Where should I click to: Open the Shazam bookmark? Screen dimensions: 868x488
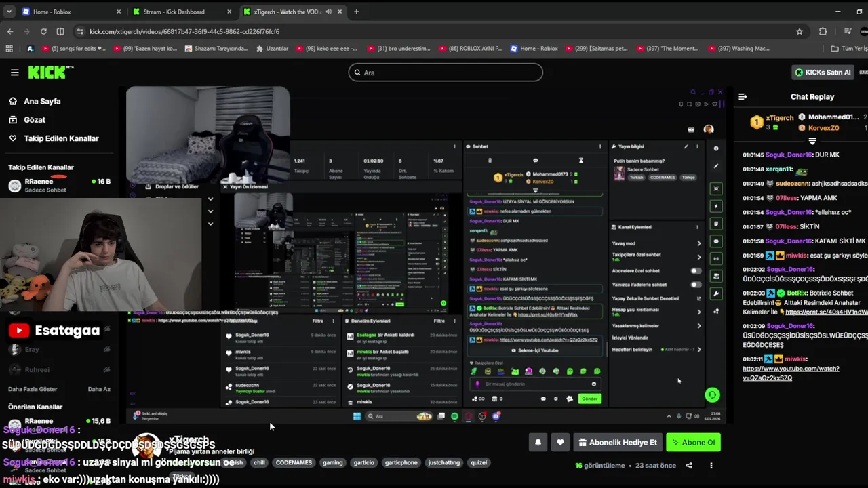click(215, 49)
